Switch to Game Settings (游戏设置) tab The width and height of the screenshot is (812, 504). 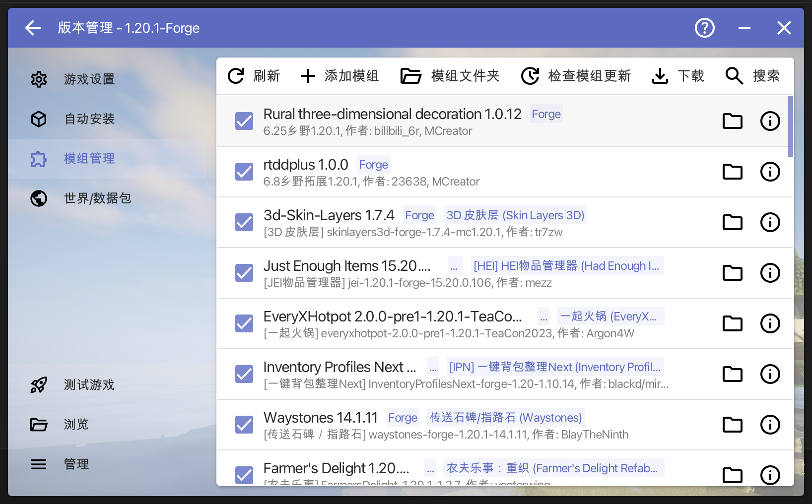[89, 79]
